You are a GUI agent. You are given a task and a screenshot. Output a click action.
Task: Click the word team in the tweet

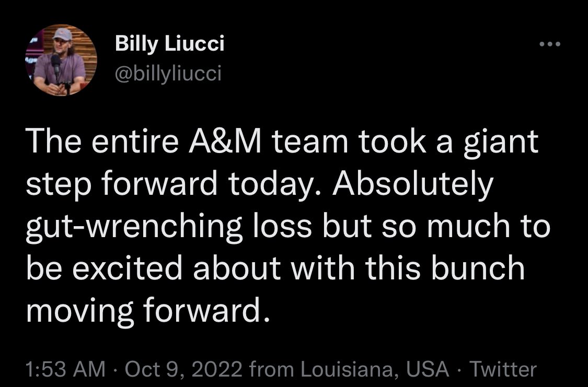[x=310, y=143]
